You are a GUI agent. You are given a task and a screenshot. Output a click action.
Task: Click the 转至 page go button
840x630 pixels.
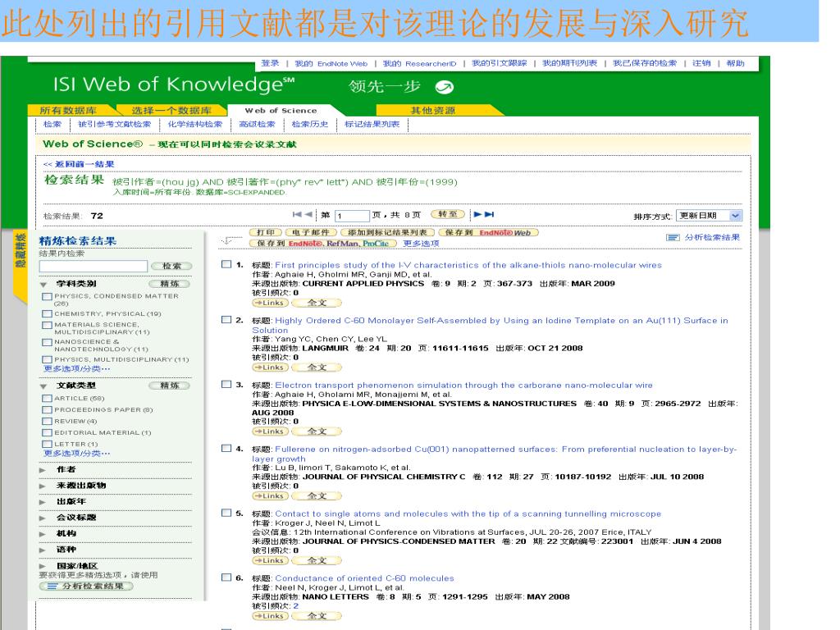pyautogui.click(x=448, y=214)
